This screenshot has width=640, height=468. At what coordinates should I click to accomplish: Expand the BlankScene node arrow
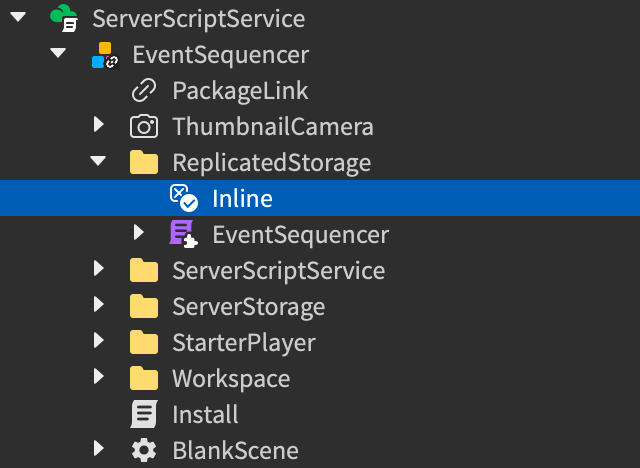(x=98, y=450)
